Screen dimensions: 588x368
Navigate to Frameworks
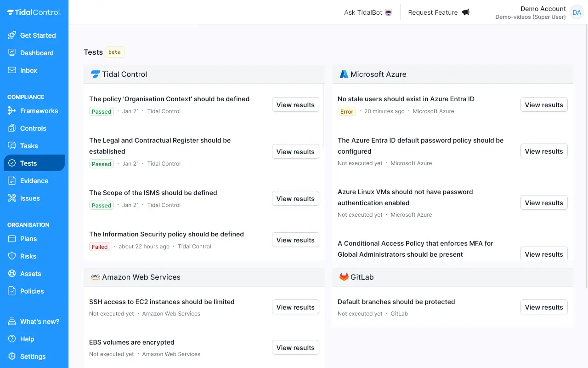click(x=34, y=111)
